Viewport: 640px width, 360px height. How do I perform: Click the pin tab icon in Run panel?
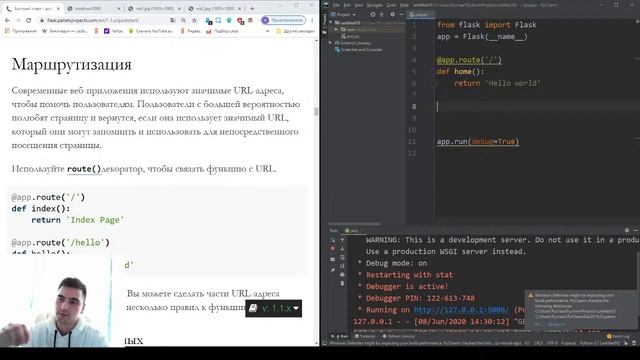(x=333, y=269)
